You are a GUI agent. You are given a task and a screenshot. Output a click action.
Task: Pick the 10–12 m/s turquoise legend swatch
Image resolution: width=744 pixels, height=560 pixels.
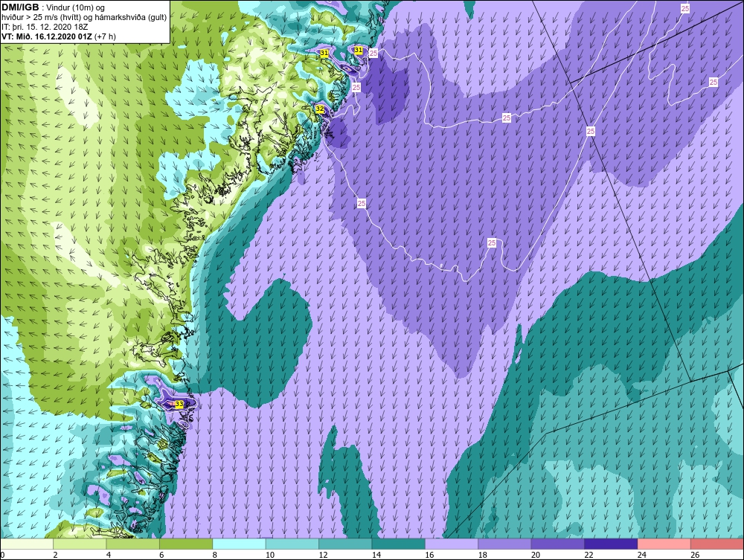click(292, 544)
